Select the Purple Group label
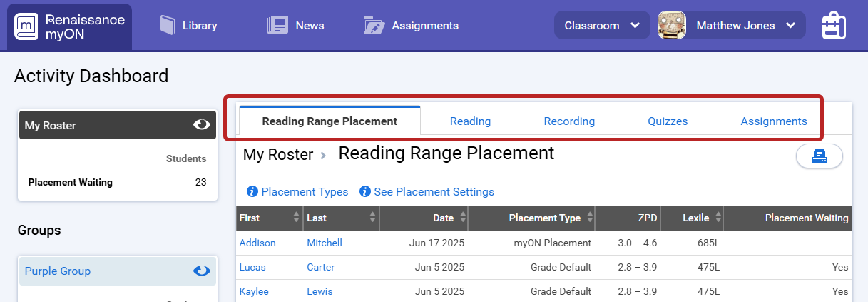Image resolution: width=868 pixels, height=302 pixels. 58,271
